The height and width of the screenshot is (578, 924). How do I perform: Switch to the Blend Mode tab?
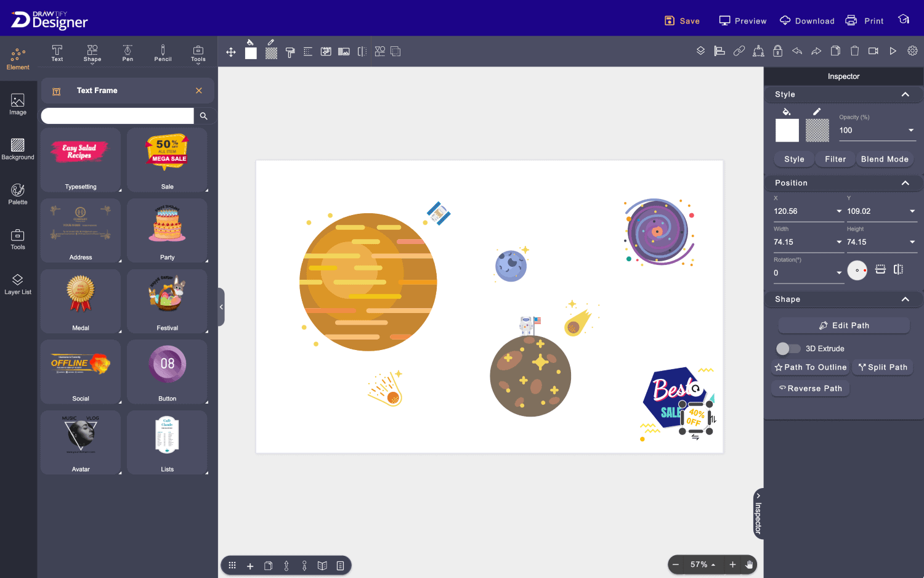[885, 159]
